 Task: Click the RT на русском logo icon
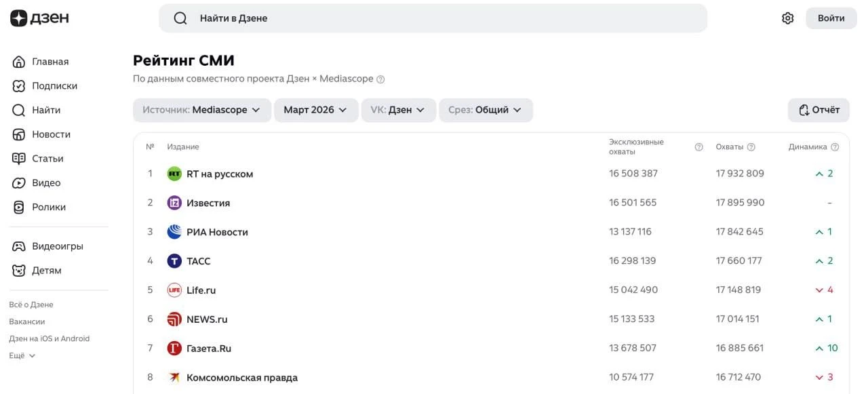[x=174, y=174]
